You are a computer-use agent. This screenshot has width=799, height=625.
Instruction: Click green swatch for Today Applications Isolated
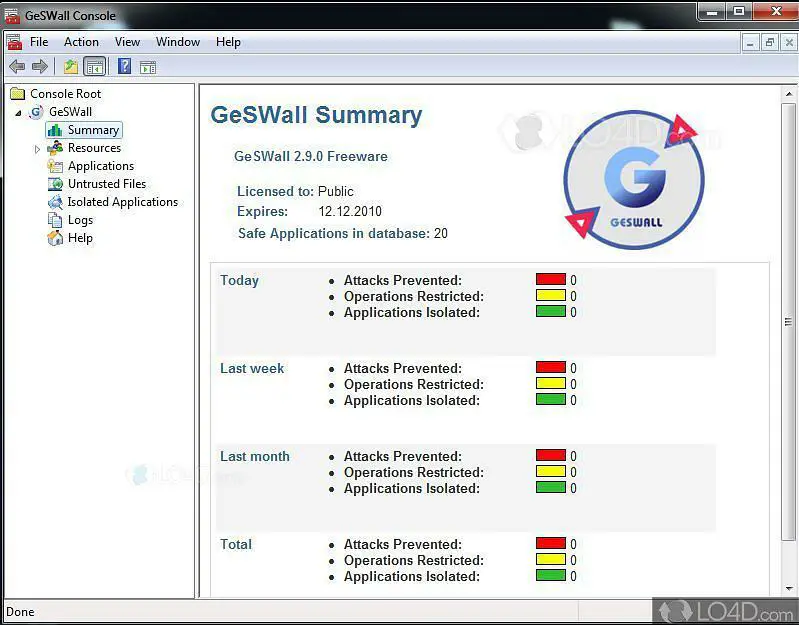point(551,311)
